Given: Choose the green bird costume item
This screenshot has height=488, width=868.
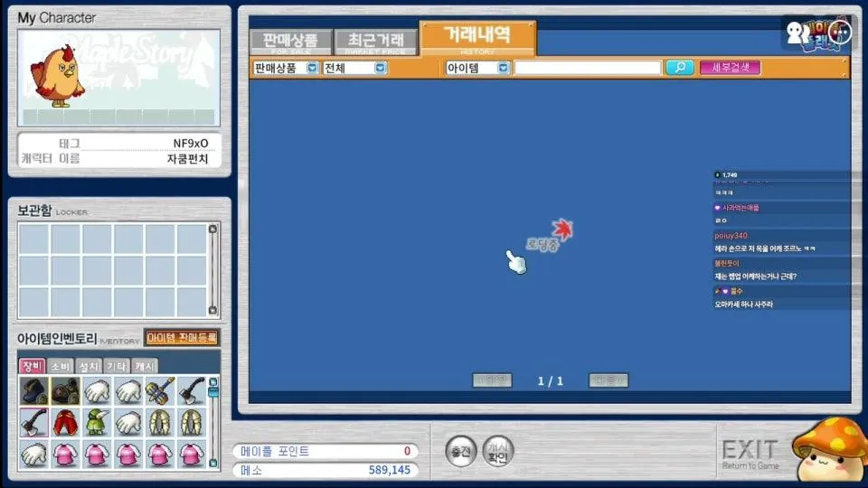Looking at the screenshot, I should tap(97, 423).
